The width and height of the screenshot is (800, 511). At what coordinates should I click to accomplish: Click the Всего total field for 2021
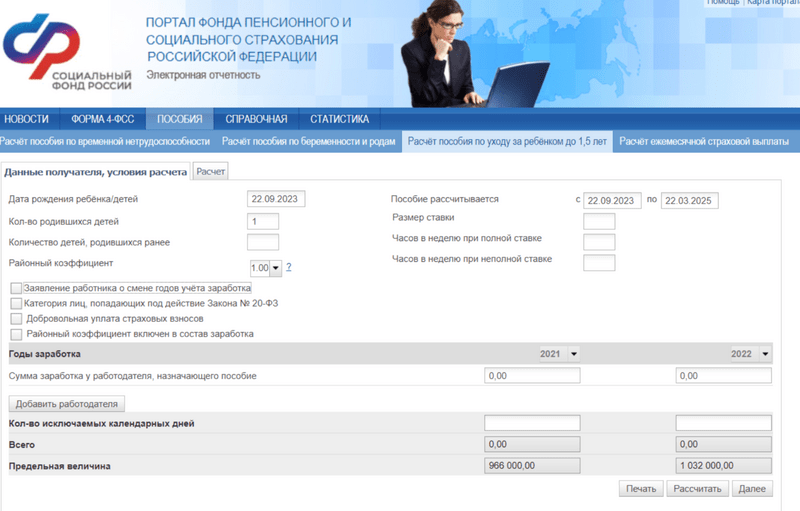pyautogui.click(x=532, y=444)
